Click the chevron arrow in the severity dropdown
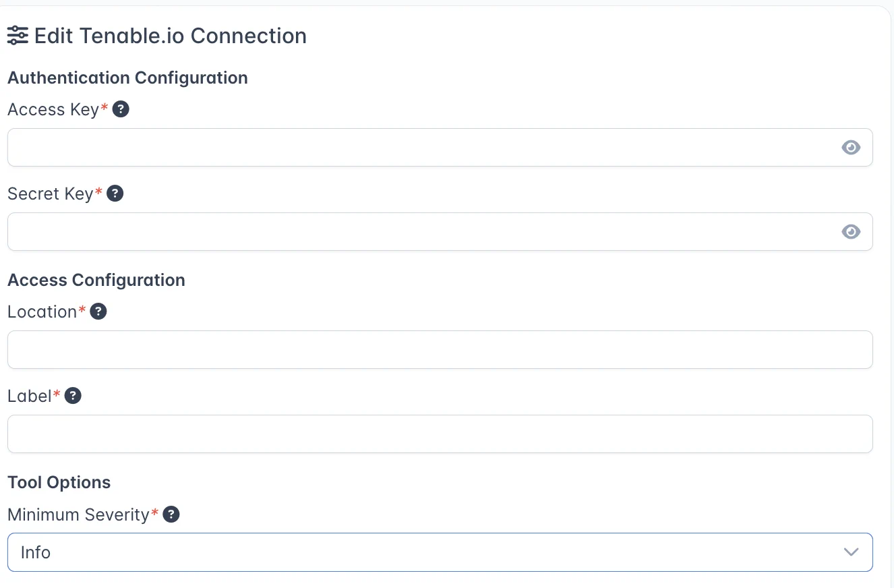894x588 pixels. pos(851,552)
